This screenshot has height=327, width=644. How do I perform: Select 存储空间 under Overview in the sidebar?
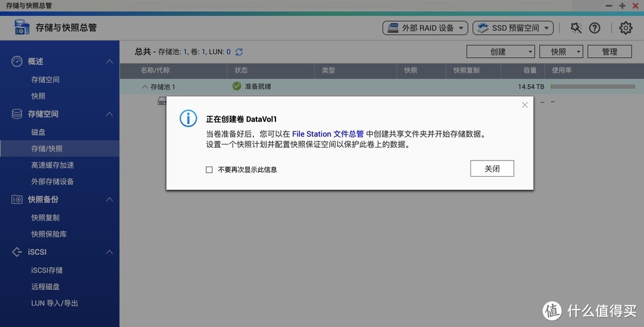click(x=45, y=80)
